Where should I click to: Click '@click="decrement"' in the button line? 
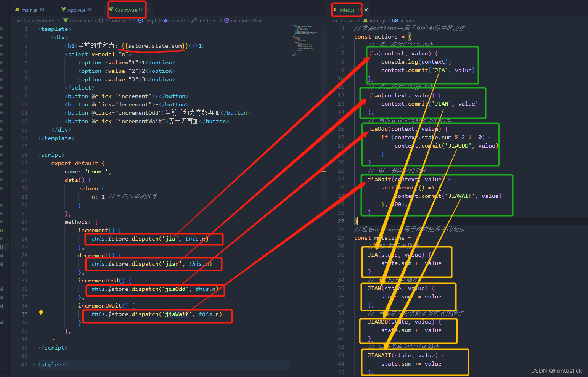tap(122, 104)
